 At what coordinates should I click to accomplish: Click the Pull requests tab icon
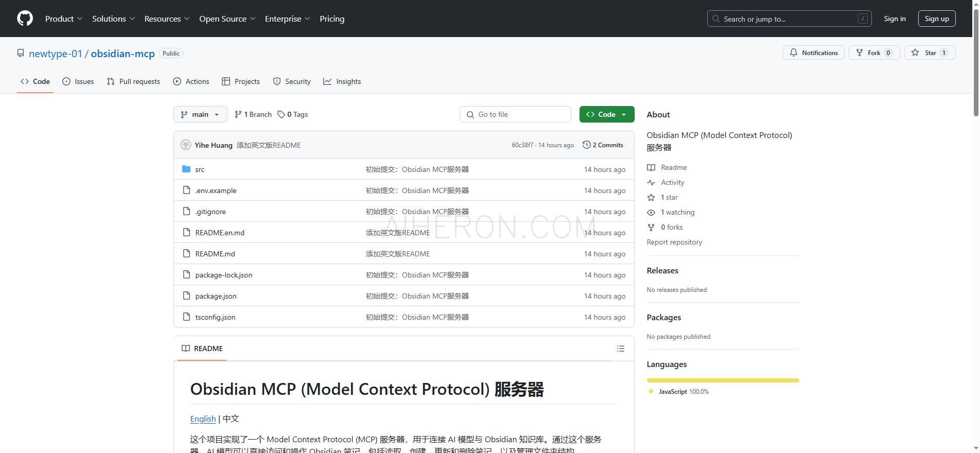[111, 81]
